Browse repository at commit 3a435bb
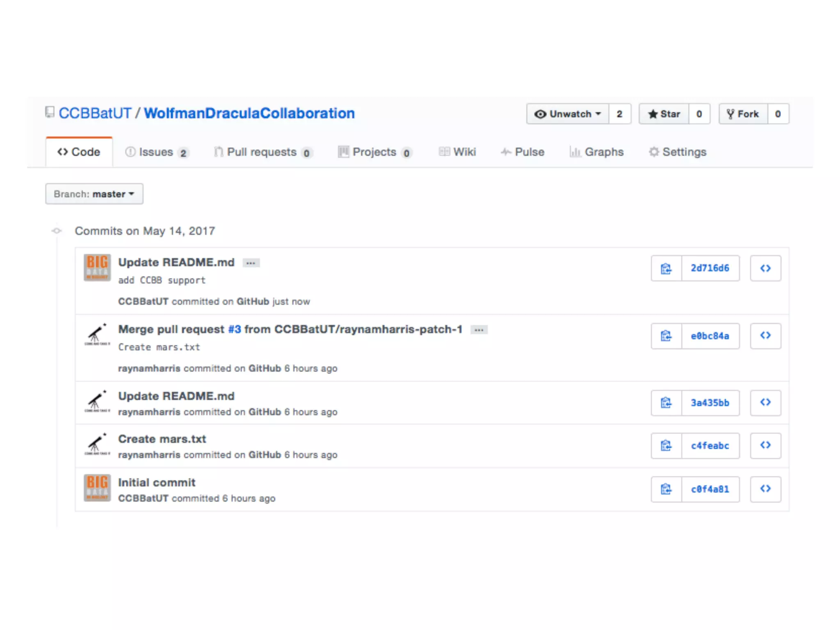 point(765,403)
